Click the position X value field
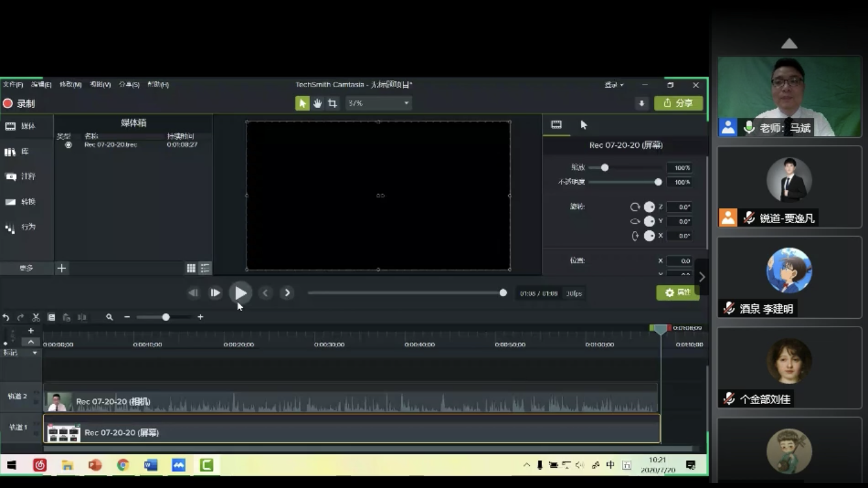This screenshot has width=868, height=488. pyautogui.click(x=679, y=261)
